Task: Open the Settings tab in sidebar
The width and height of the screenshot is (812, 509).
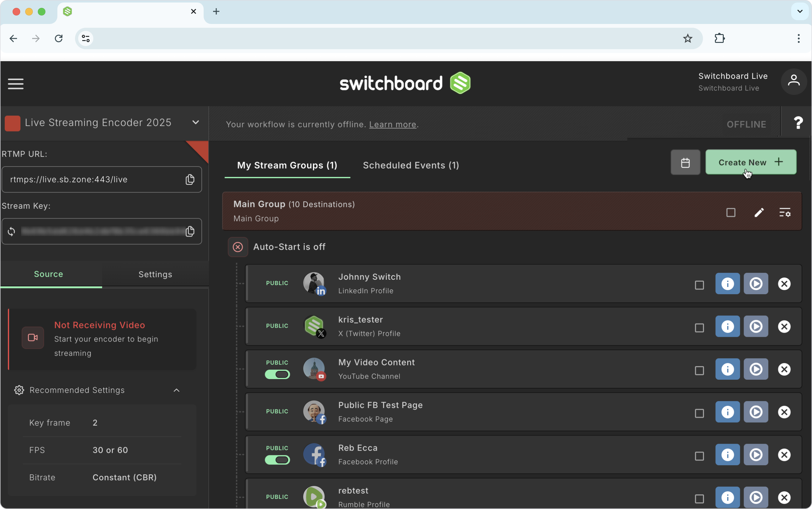Action: 155,274
